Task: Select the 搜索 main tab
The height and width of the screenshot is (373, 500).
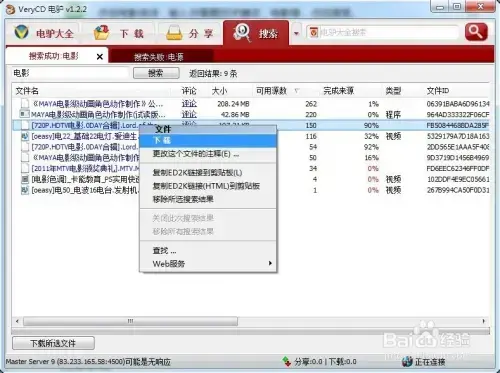Action: click(x=256, y=33)
